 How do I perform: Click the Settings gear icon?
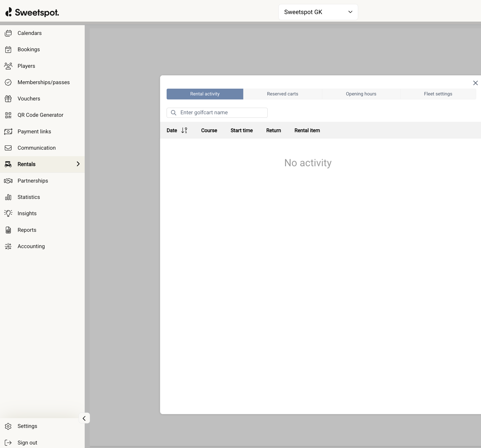click(x=8, y=426)
